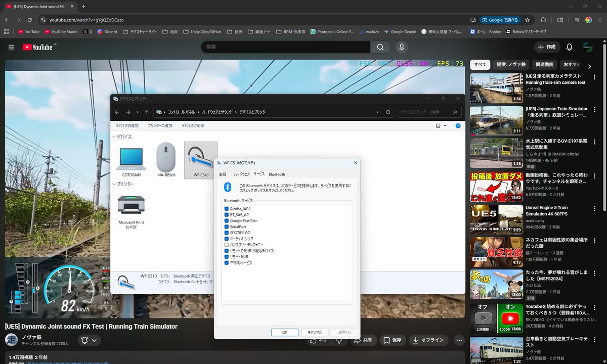Viewport: 607px width, 364px height.
Task: Uncheck the BT_SAR_AP service
Action: click(227, 215)
